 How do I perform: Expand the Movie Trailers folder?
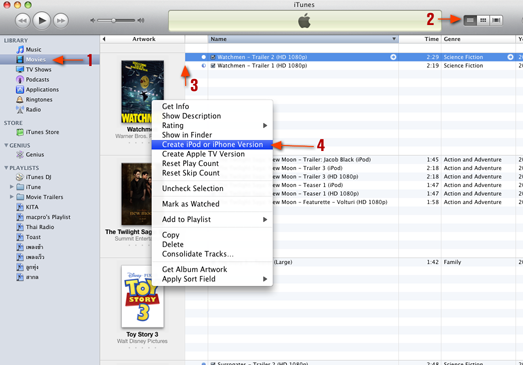click(x=12, y=197)
